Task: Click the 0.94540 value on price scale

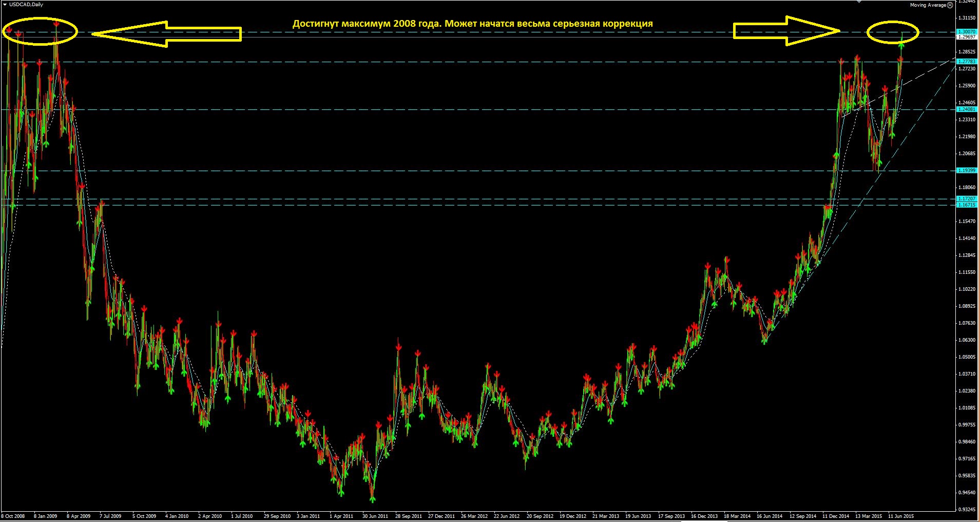Action: click(967, 493)
